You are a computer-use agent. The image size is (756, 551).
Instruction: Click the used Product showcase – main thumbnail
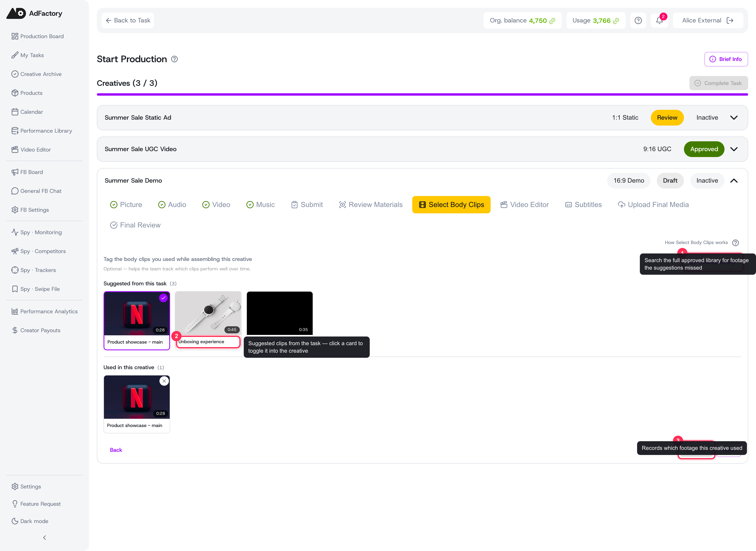click(137, 397)
